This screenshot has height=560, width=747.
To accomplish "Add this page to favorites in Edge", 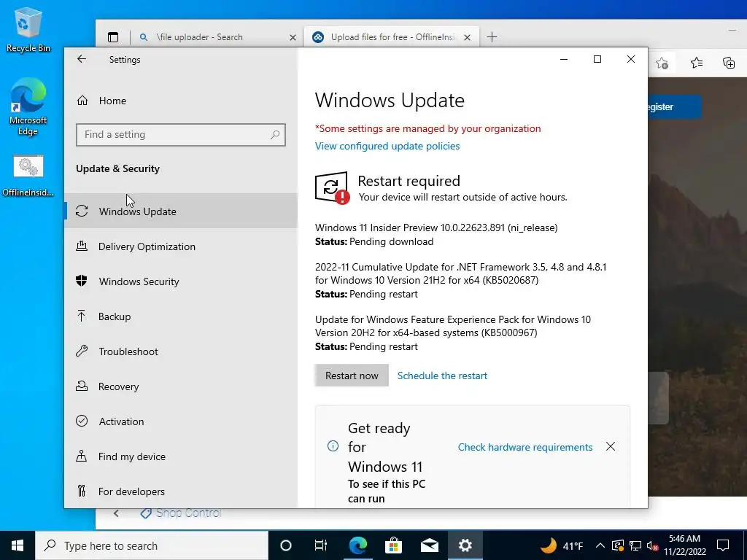I will point(662,63).
